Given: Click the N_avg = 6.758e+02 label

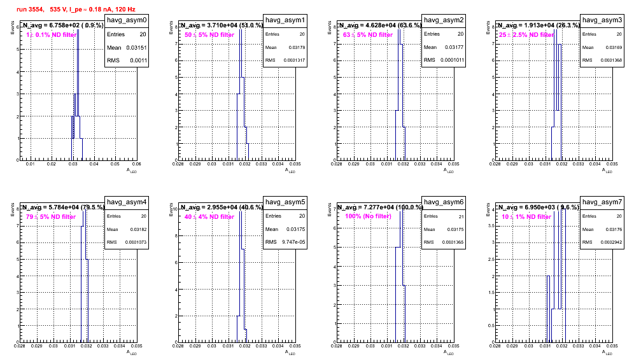Looking at the screenshot, I should [62, 25].
